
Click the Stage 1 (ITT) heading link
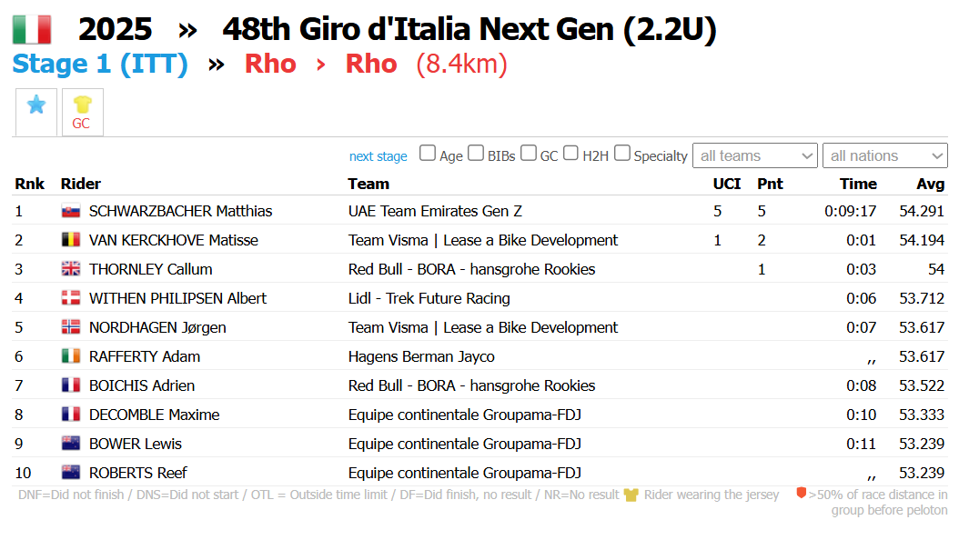(x=100, y=65)
